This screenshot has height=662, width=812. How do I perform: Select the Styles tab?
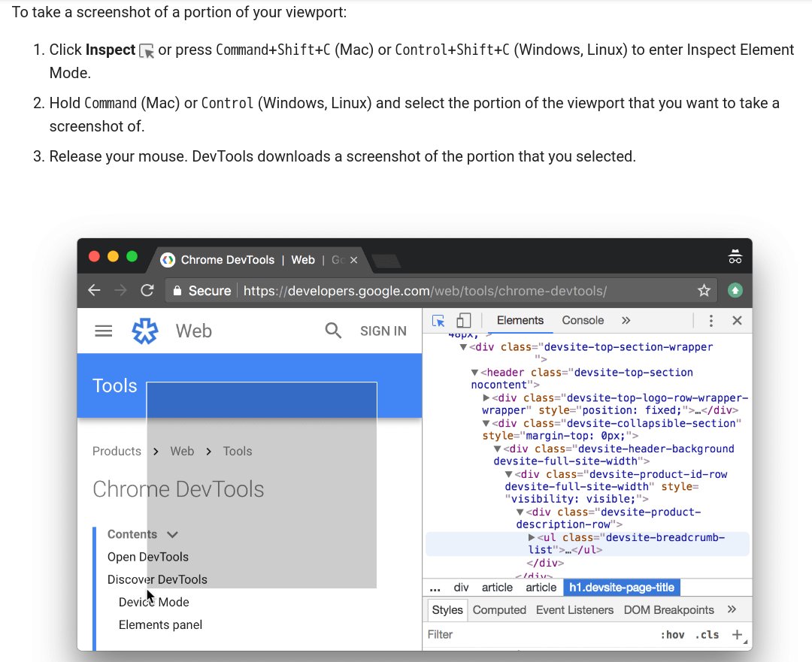click(447, 609)
